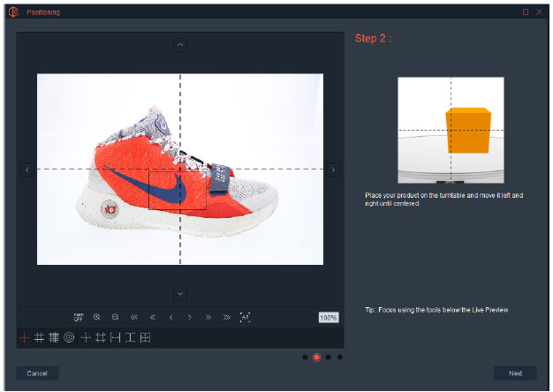Click the application logo icon in title bar

click(x=14, y=12)
